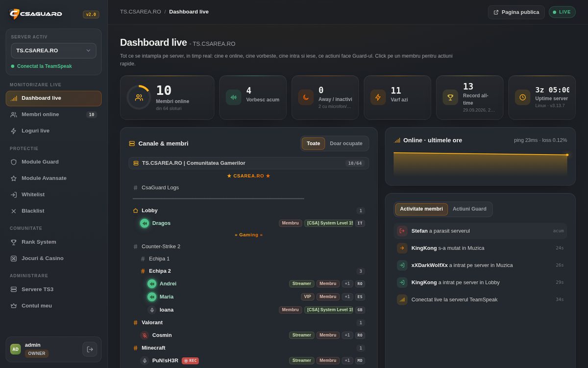Click the Contul meu crown icon

coord(14,306)
